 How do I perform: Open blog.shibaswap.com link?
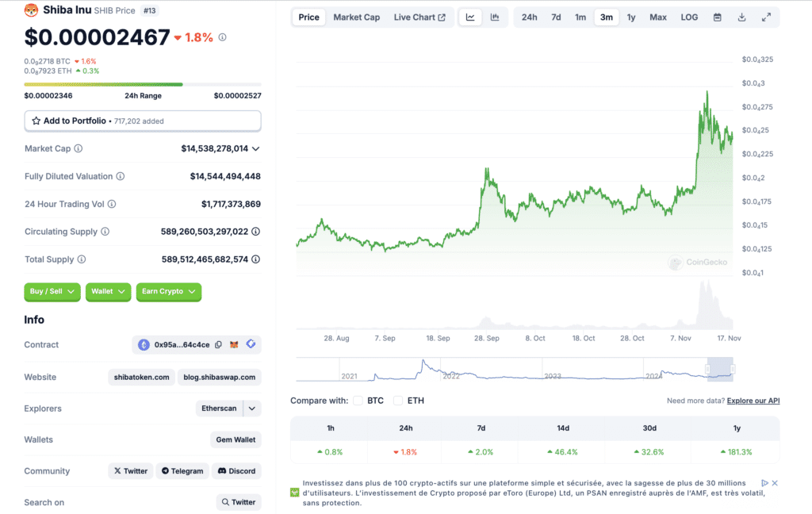[x=219, y=378]
